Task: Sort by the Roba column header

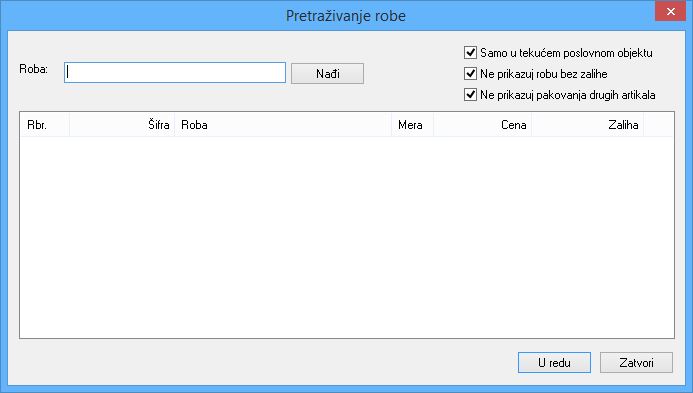Action: pos(283,125)
